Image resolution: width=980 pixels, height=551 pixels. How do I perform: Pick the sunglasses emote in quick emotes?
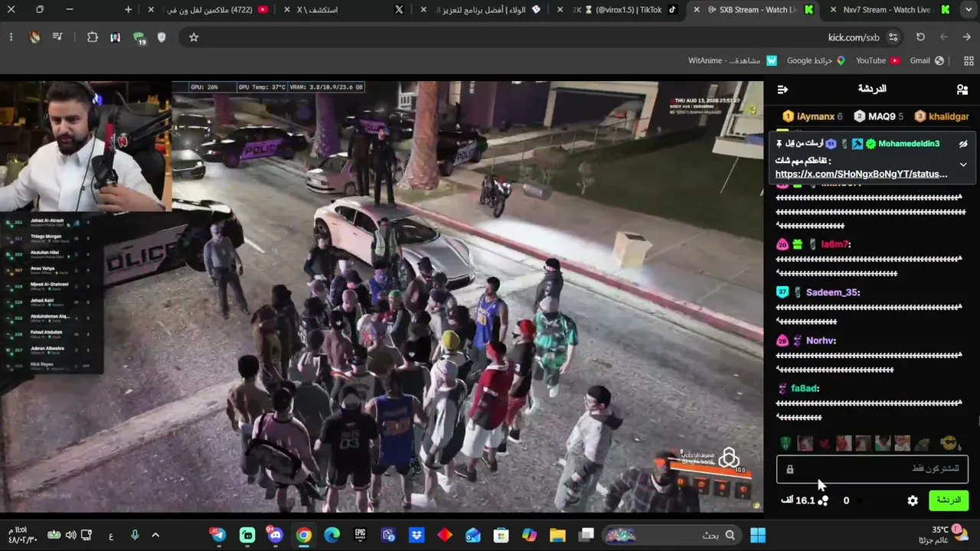[x=949, y=443]
